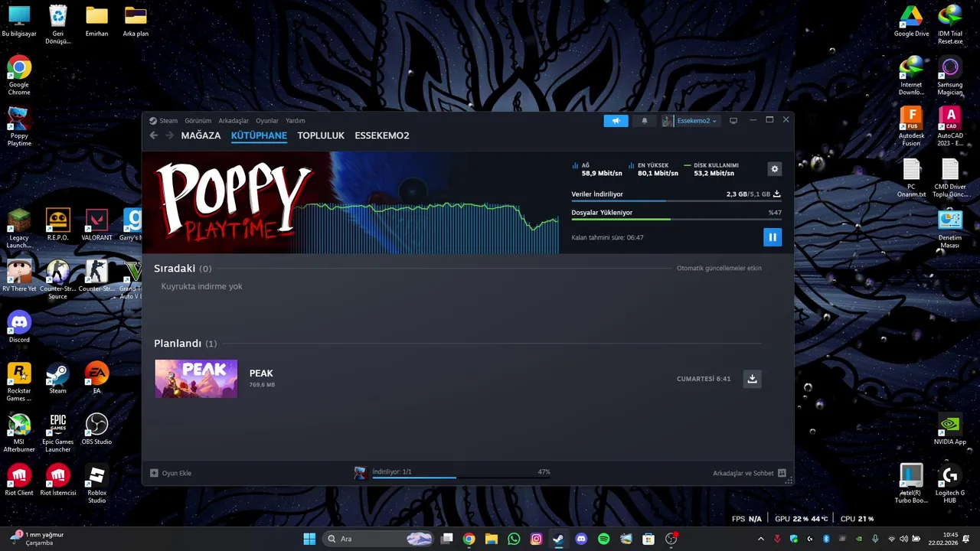The height and width of the screenshot is (551, 980).
Task: Open Riot Client desktop icon
Action: click(19, 480)
